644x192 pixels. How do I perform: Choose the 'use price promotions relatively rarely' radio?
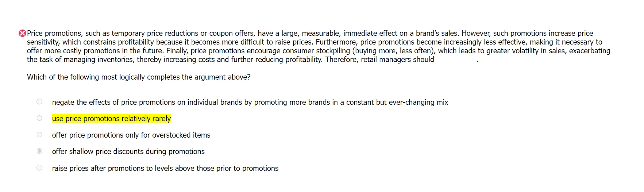click(x=39, y=118)
